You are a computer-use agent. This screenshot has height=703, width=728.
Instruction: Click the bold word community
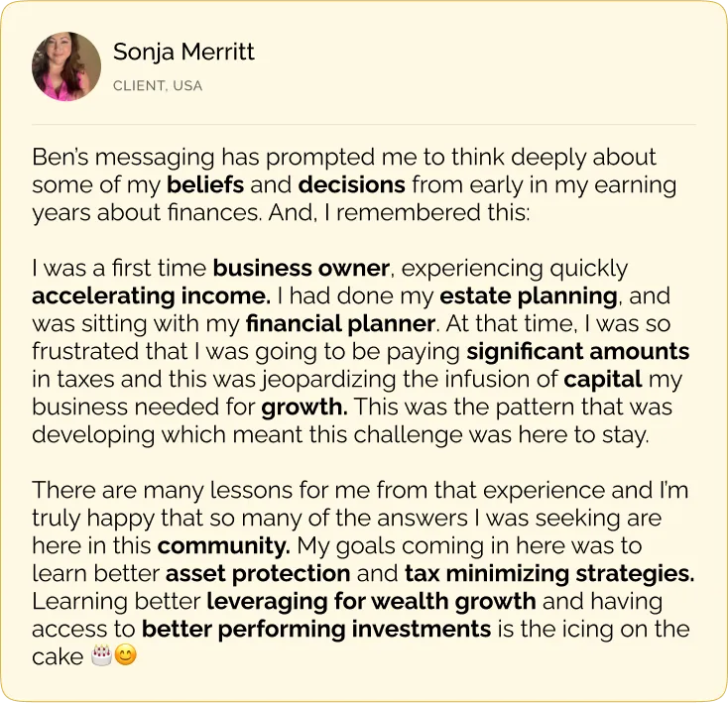click(224, 545)
